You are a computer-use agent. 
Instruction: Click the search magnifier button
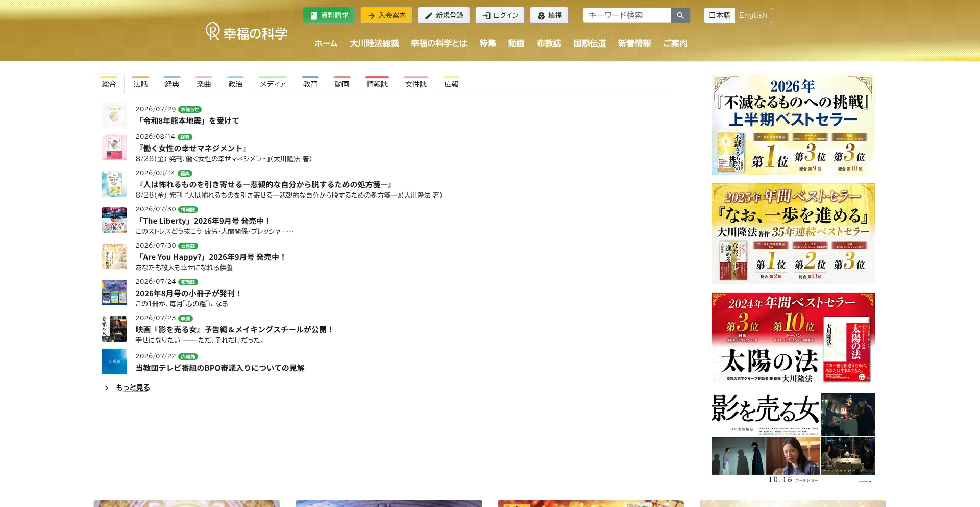coord(680,15)
